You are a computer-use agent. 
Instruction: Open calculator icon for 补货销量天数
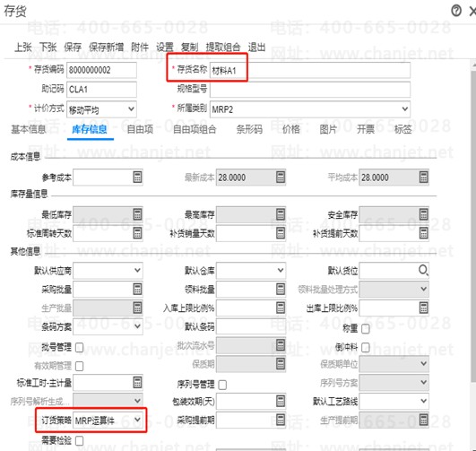281,233
